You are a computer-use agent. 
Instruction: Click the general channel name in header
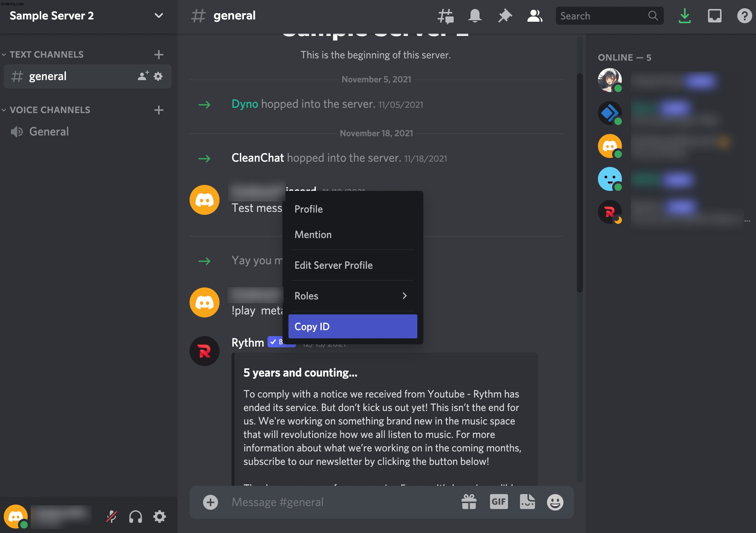point(235,16)
